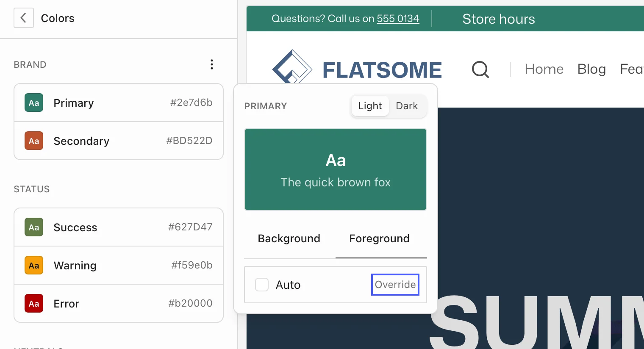Open the Success status color row
The width and height of the screenshot is (644, 349).
(x=119, y=227)
